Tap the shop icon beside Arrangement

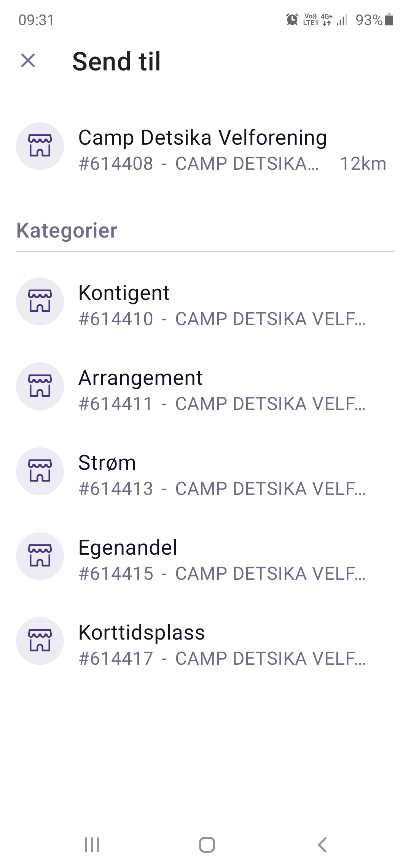40,386
